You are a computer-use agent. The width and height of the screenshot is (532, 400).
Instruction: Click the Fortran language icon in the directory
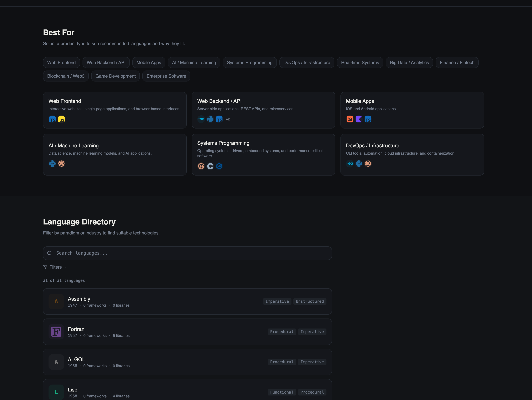(56, 332)
